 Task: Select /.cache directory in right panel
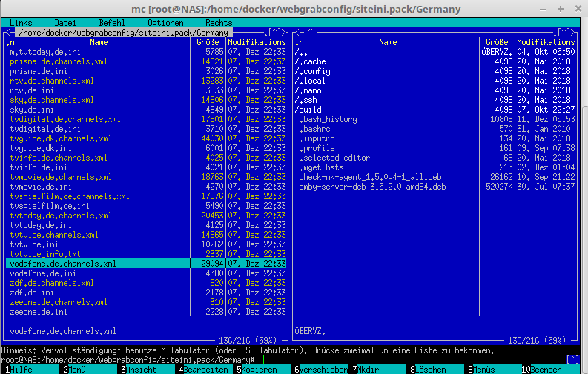click(x=310, y=61)
